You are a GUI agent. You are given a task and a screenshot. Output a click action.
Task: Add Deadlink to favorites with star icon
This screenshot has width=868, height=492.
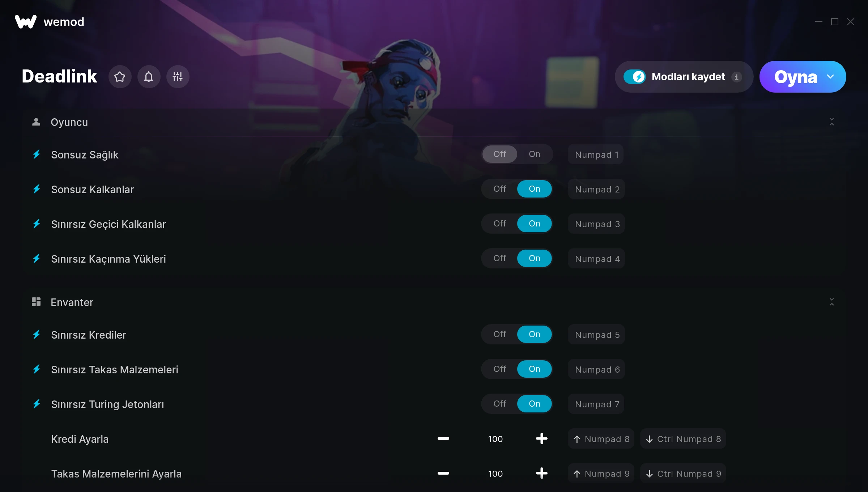[x=120, y=77]
